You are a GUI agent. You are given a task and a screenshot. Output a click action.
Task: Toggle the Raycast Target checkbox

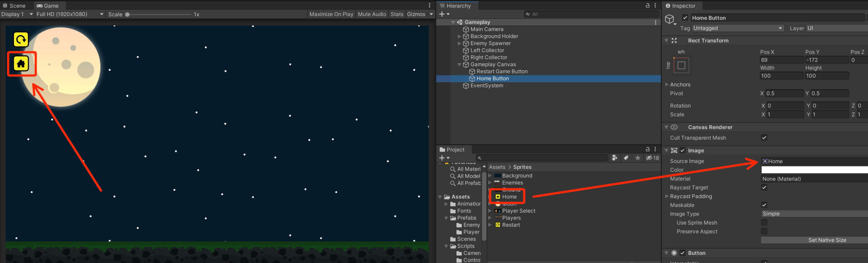[764, 188]
